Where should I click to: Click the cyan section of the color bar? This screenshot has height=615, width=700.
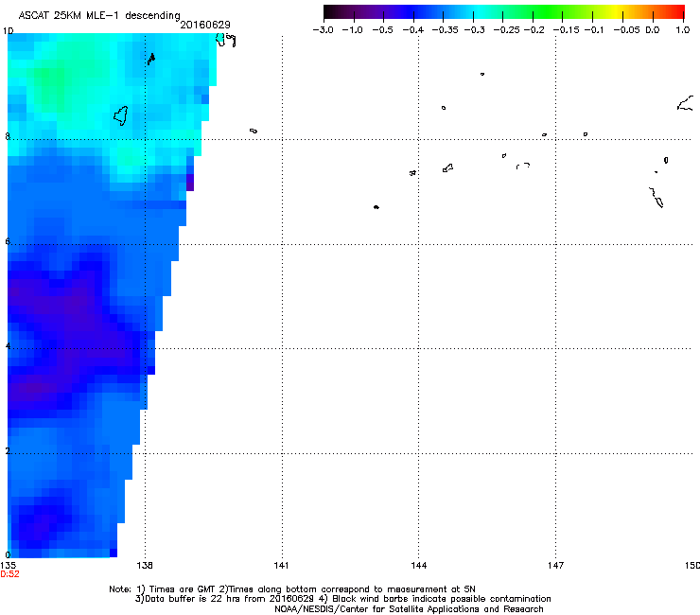tap(478, 12)
